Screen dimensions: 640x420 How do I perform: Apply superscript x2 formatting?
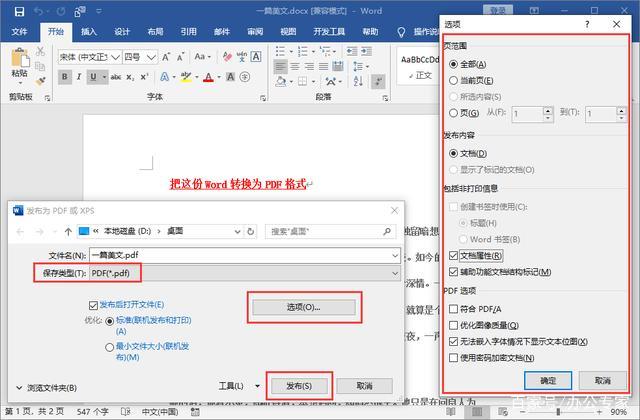pos(144,77)
